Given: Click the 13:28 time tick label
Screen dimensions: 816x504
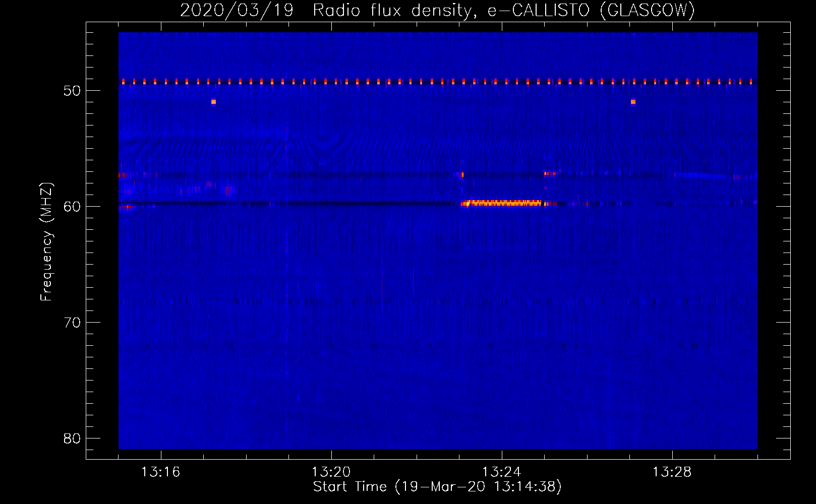Looking at the screenshot, I should coord(672,472).
